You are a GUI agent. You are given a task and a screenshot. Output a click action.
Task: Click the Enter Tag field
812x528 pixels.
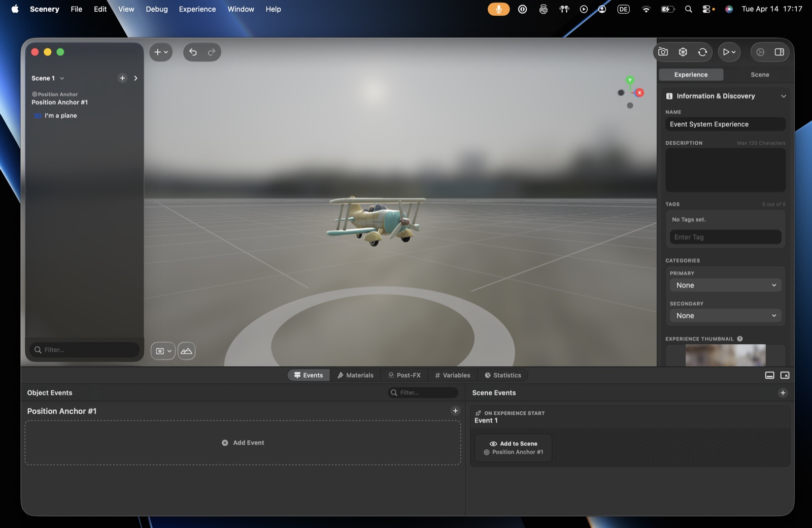pyautogui.click(x=725, y=237)
